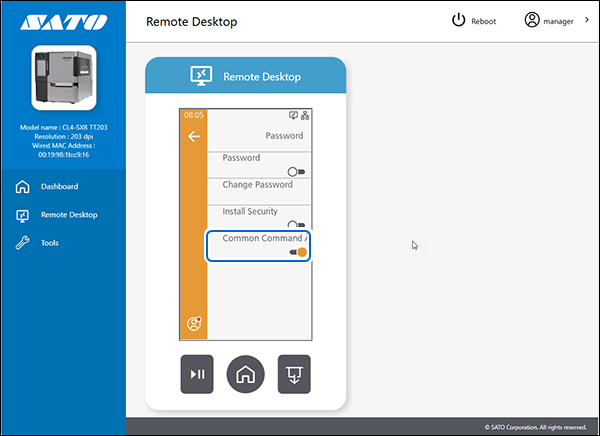
Task: Toggle the Install Security switch
Action: (297, 225)
